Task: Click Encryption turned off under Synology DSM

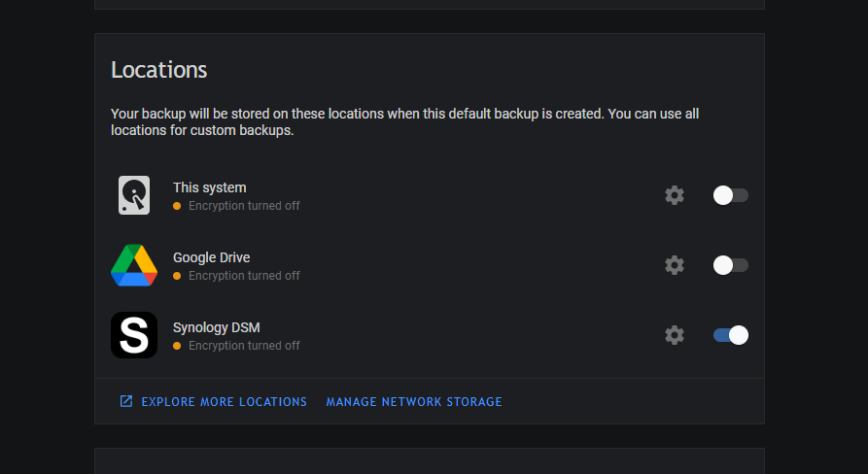Action: (244, 346)
